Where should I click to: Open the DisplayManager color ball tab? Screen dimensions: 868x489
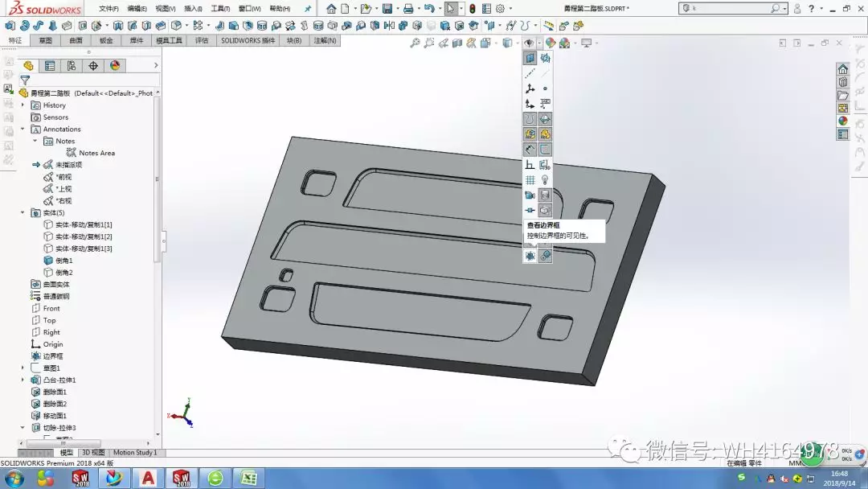(115, 66)
